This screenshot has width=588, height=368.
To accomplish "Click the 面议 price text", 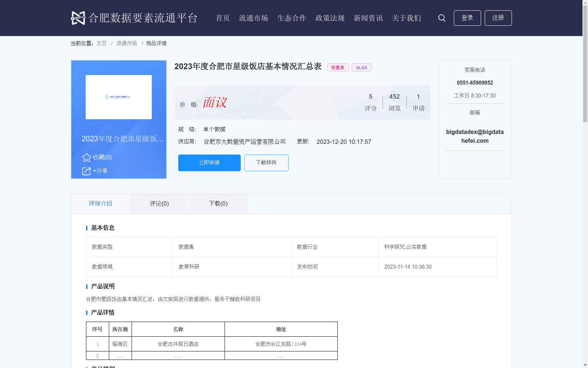I will click(215, 102).
